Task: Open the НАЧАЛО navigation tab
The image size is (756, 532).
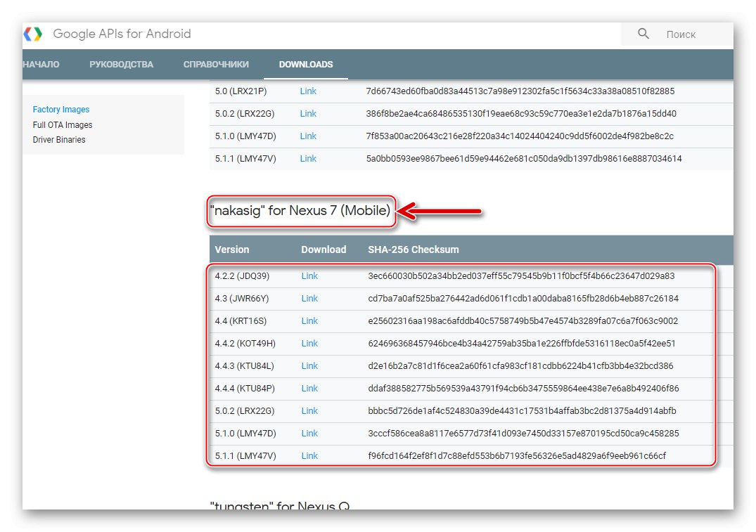Action: pos(41,64)
